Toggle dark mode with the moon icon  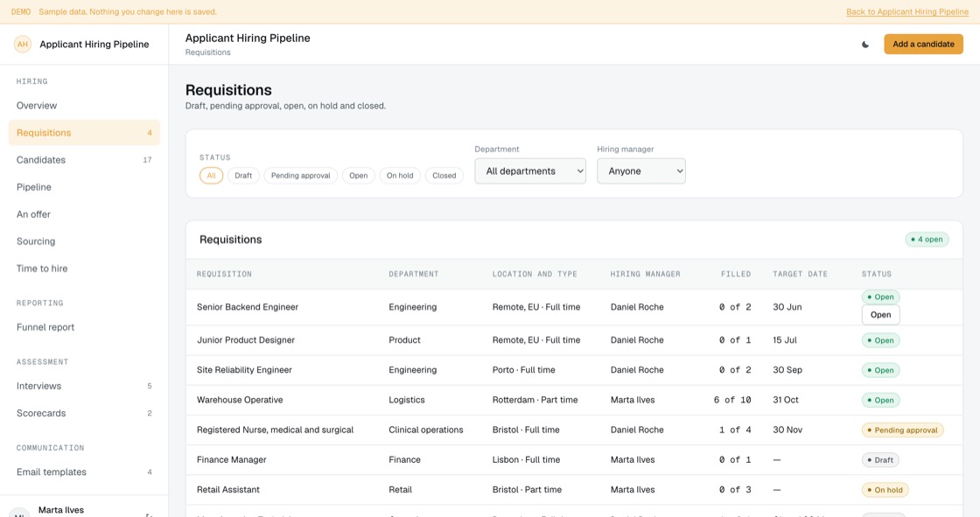click(x=865, y=45)
